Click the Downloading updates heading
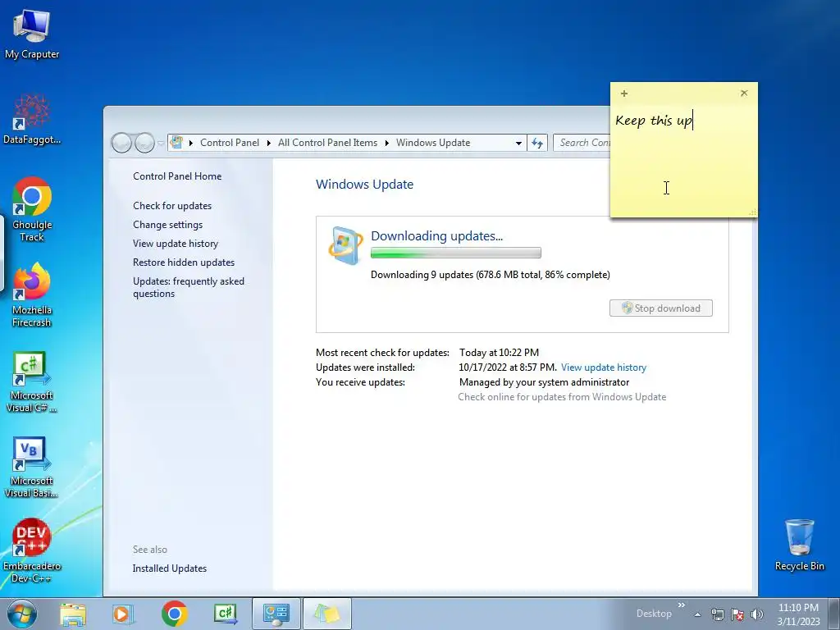This screenshot has height=630, width=840. point(436,235)
